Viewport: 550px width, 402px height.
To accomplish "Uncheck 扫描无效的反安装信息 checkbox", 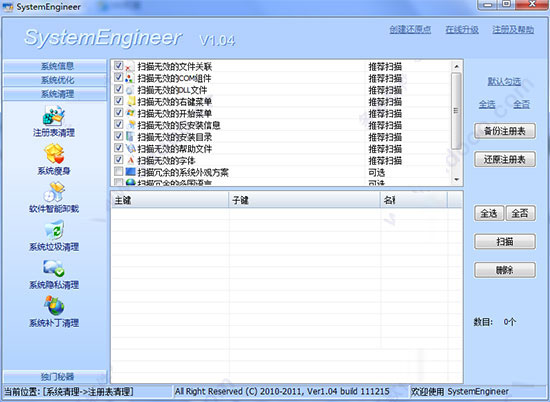I will pos(119,124).
